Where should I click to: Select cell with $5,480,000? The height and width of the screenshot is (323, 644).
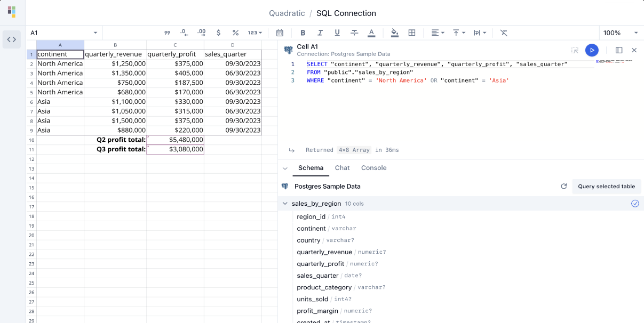point(176,140)
